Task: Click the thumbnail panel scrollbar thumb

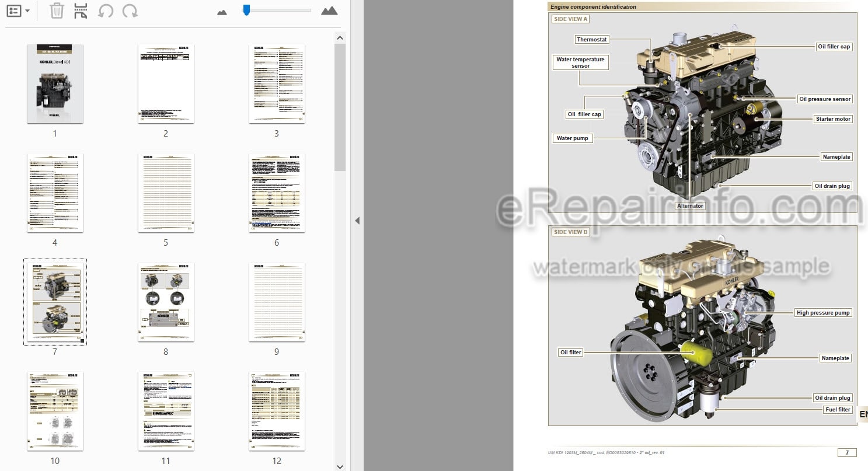Action: pyautogui.click(x=340, y=107)
